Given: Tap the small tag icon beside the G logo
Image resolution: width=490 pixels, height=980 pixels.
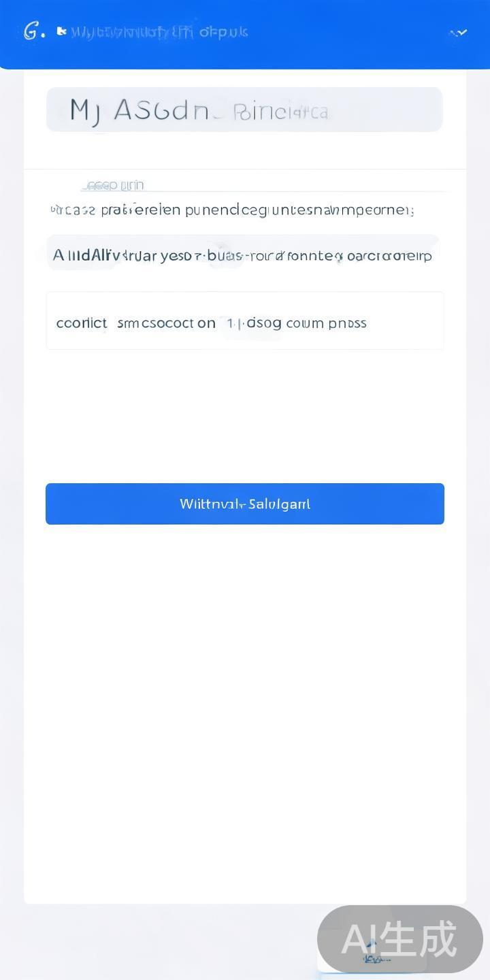Looking at the screenshot, I should pyautogui.click(x=61, y=31).
